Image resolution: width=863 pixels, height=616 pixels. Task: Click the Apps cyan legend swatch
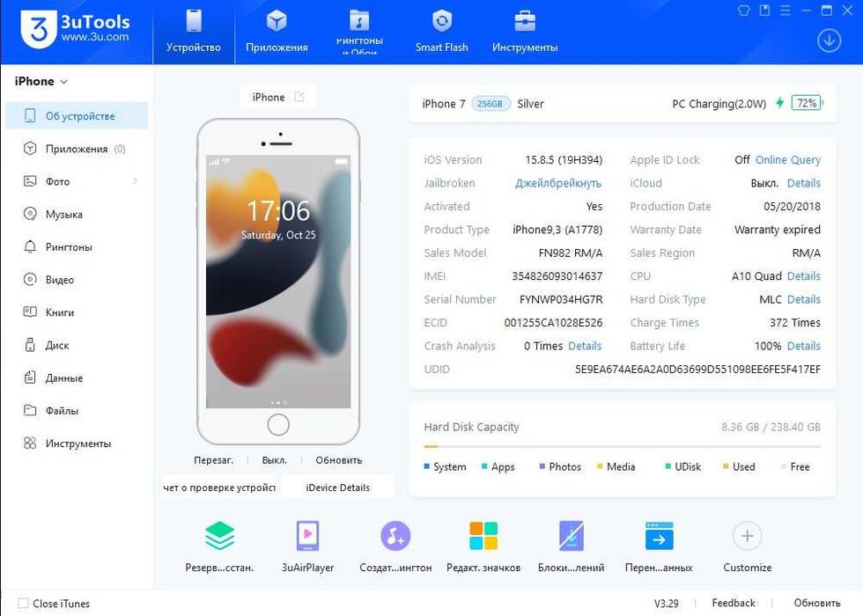point(484,466)
